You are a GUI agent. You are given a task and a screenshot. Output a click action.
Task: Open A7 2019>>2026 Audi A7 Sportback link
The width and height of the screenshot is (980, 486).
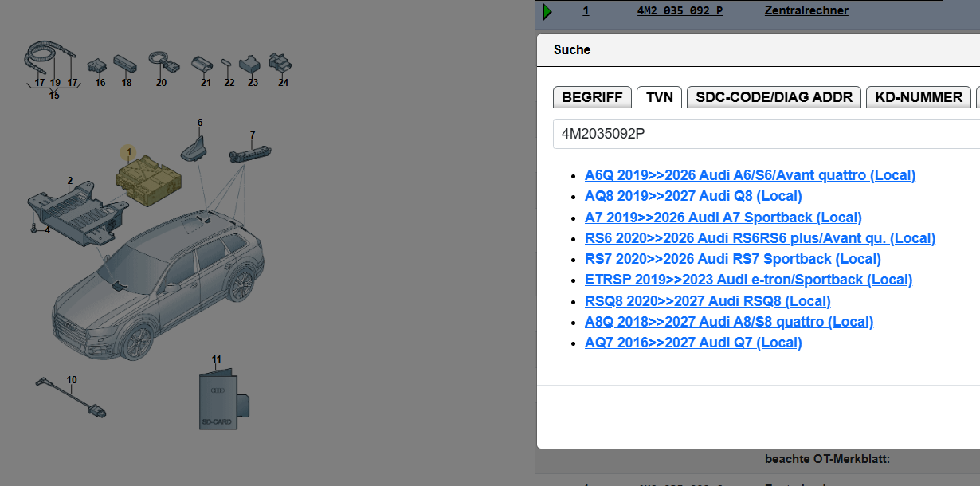[723, 218]
